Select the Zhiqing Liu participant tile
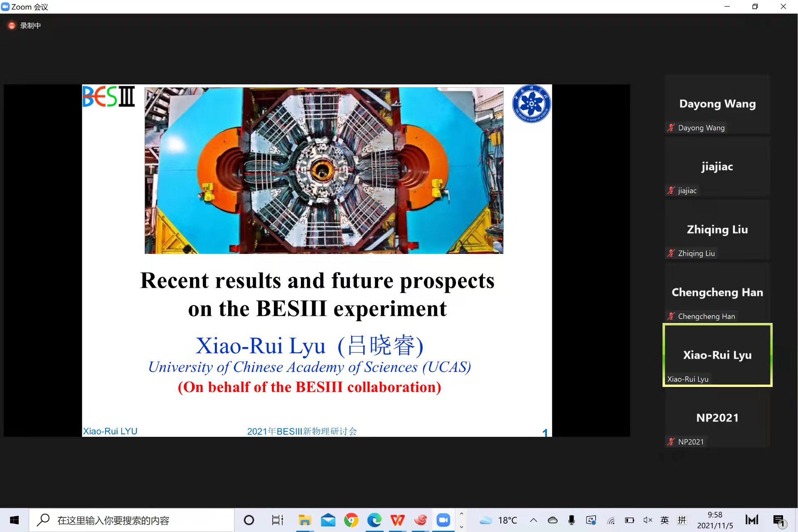This screenshot has width=798, height=532. [717, 230]
